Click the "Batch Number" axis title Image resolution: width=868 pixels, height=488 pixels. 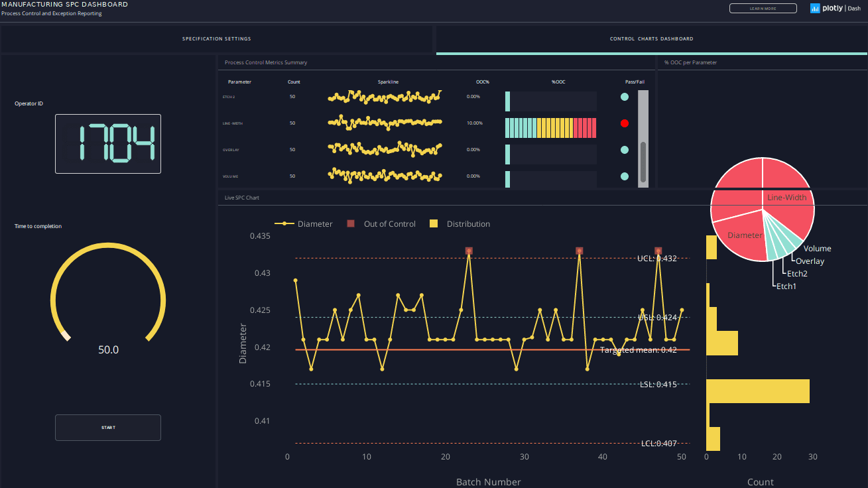[x=489, y=482]
